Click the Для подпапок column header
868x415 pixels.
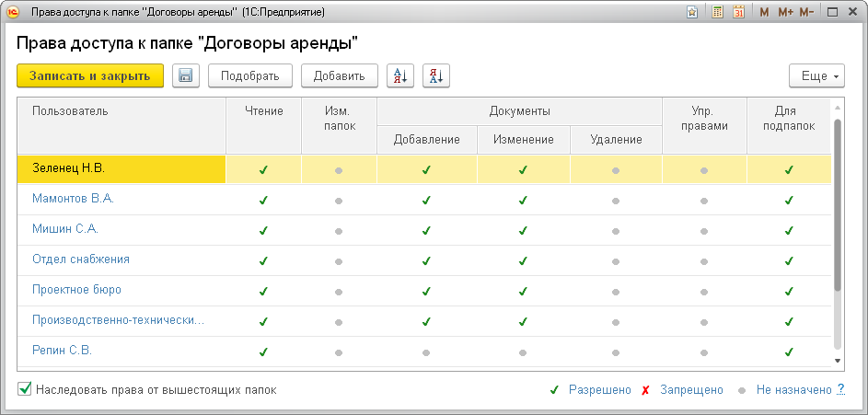tap(790, 126)
